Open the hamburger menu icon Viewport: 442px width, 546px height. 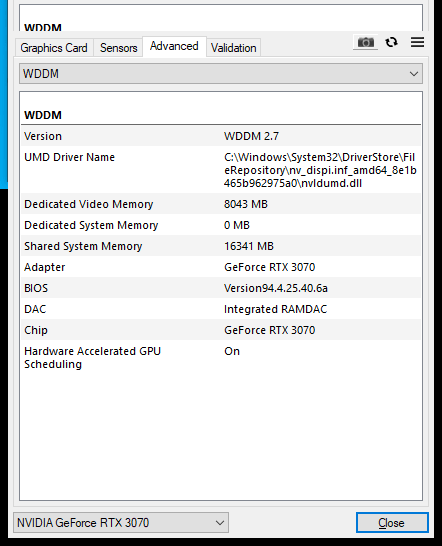coord(417,42)
